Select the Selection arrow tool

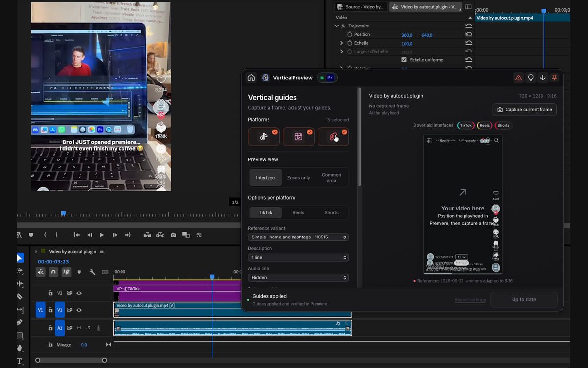click(x=20, y=258)
